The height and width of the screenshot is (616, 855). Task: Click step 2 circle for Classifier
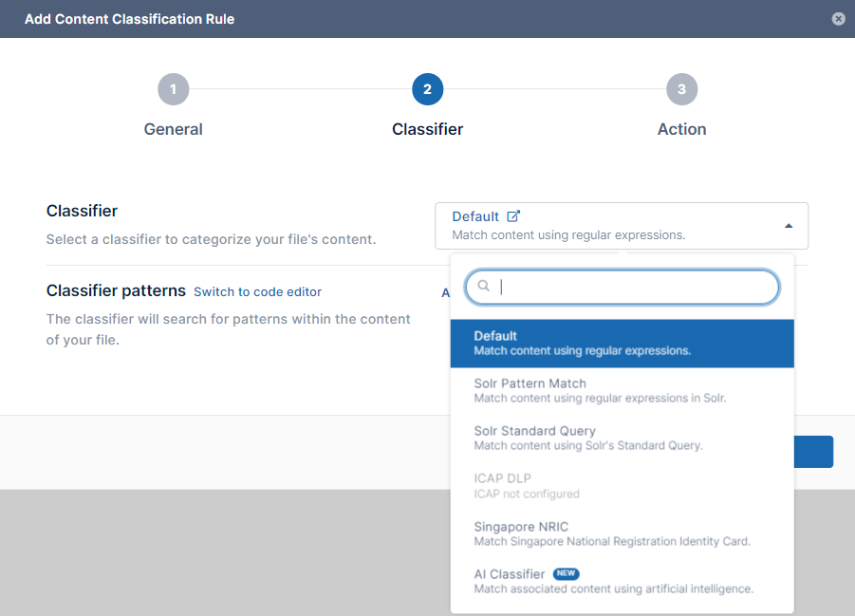tap(427, 89)
